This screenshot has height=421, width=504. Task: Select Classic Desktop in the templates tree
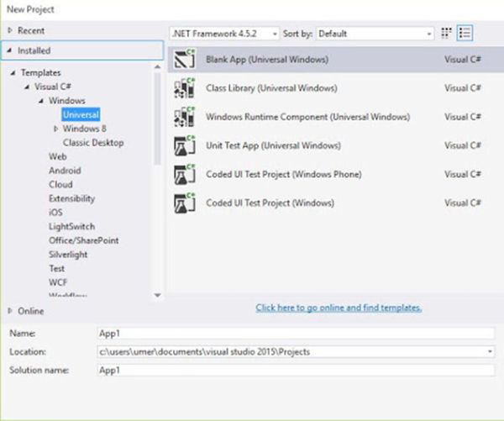pyautogui.click(x=93, y=143)
